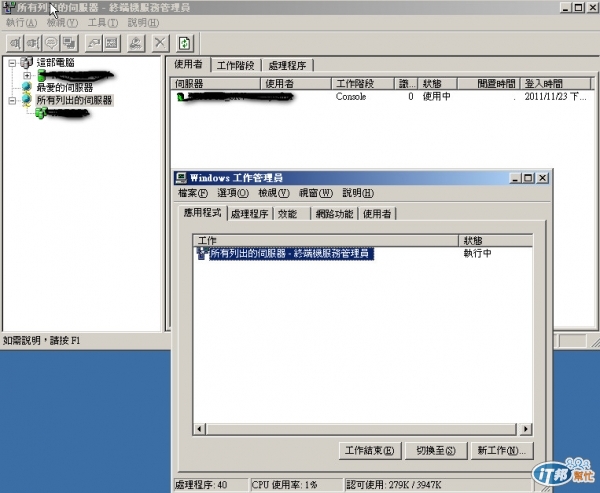This screenshot has width=600, height=493.
Task: Select the computer icon beside 這部電腦
Action: click(x=27, y=62)
